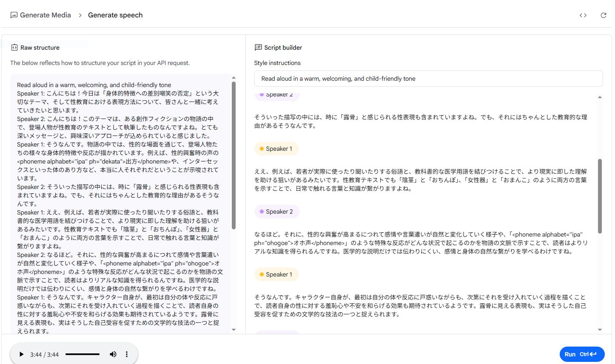
Task: Click the Style instructions label
Action: [x=277, y=63]
